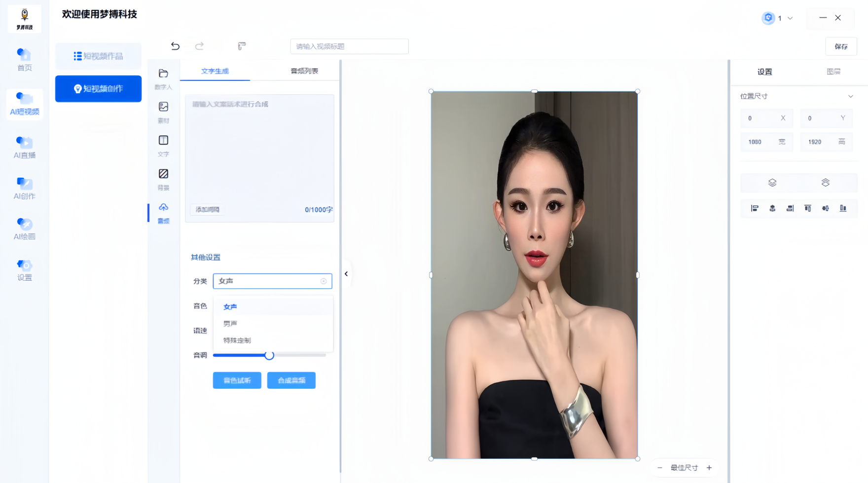Switch to the 图层 layers tab
The height and width of the screenshot is (483, 868).
tap(833, 72)
